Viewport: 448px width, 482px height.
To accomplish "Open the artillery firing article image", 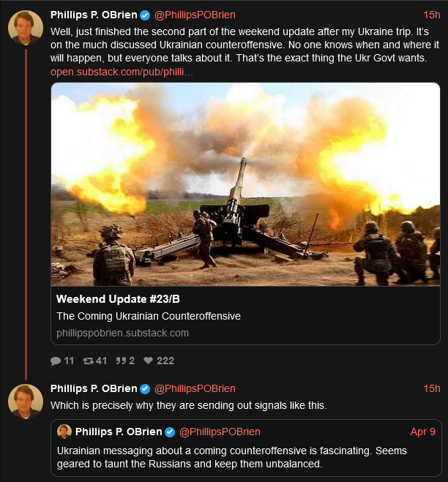I will [x=245, y=183].
